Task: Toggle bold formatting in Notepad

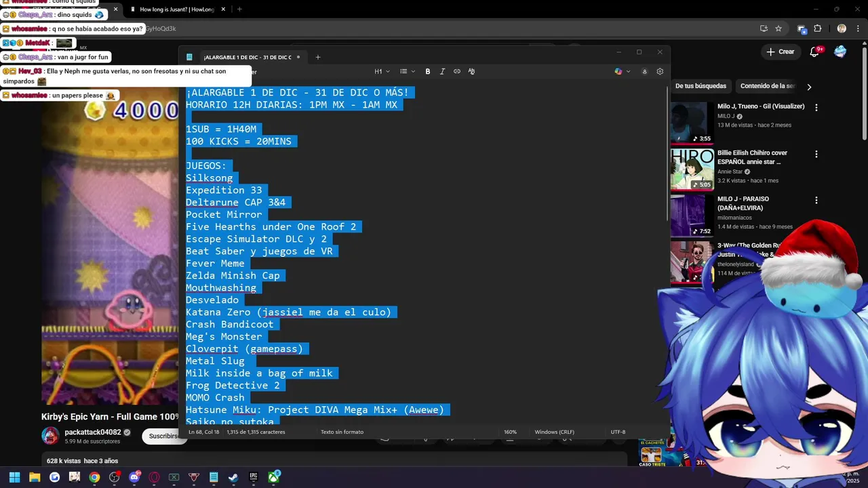Action: coord(428,71)
